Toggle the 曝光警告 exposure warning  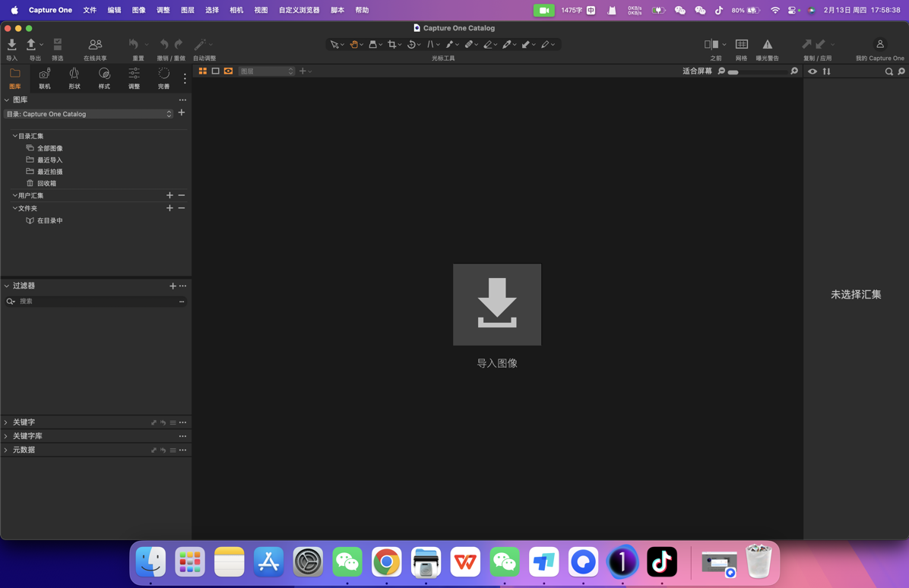click(x=767, y=44)
